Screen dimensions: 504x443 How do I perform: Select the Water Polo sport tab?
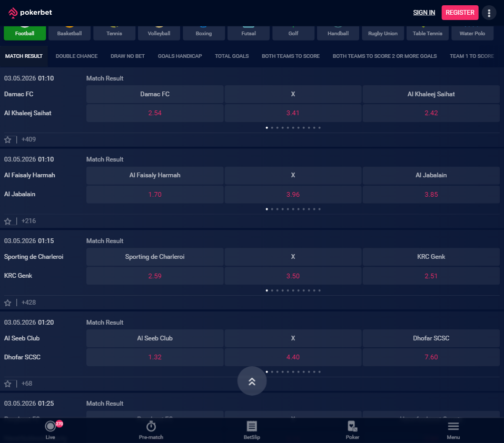coord(472,33)
